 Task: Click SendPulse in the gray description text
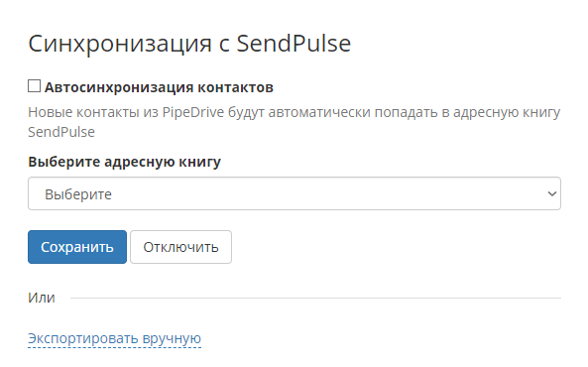point(61,132)
